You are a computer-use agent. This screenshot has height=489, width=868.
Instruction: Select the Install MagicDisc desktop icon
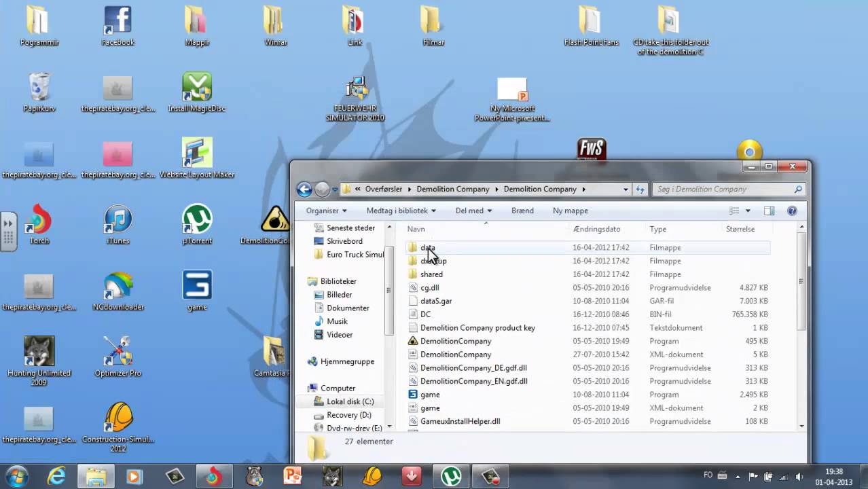click(x=196, y=92)
